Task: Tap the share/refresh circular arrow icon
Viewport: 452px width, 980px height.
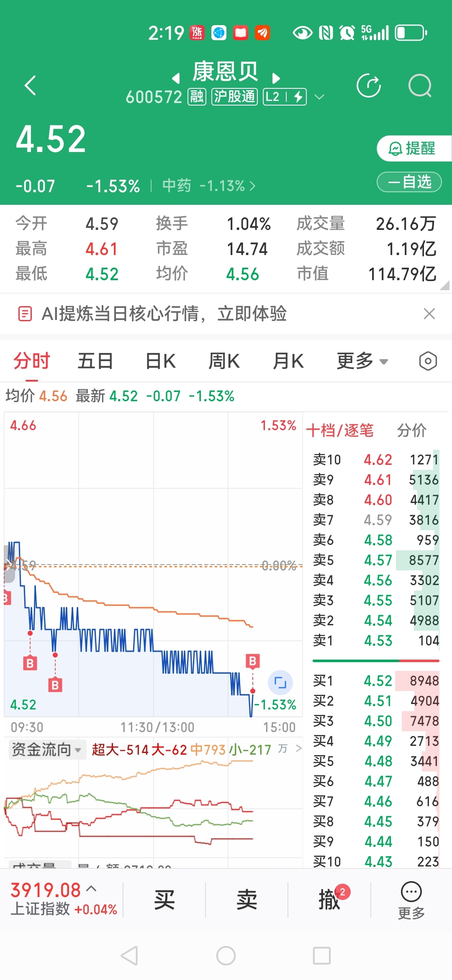Action: [369, 85]
